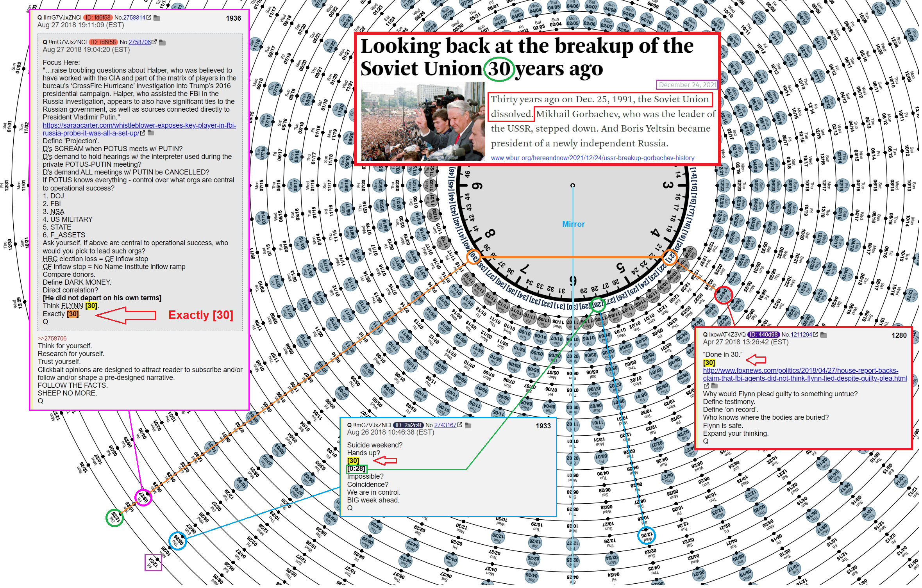The width and height of the screenshot is (922, 588).
Task: Click external-link icon beside No.2758706
Action: click(154, 42)
